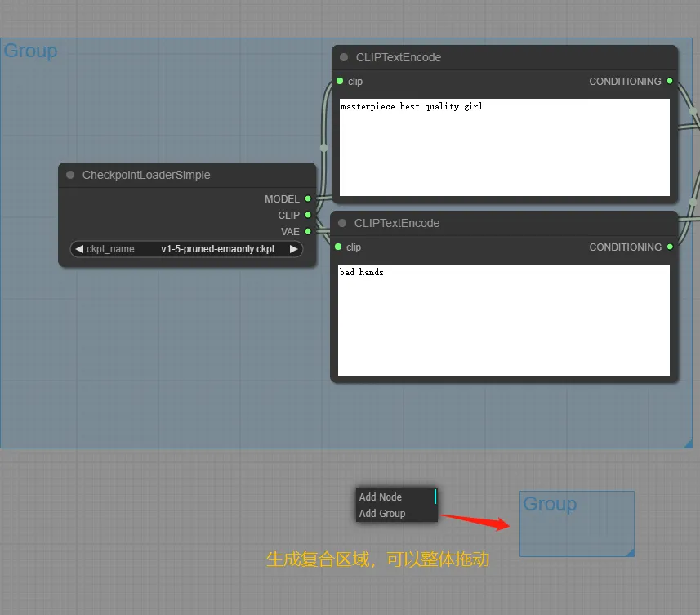Click the CLIP output port on CheckpointLoaderSimple

pos(308,215)
